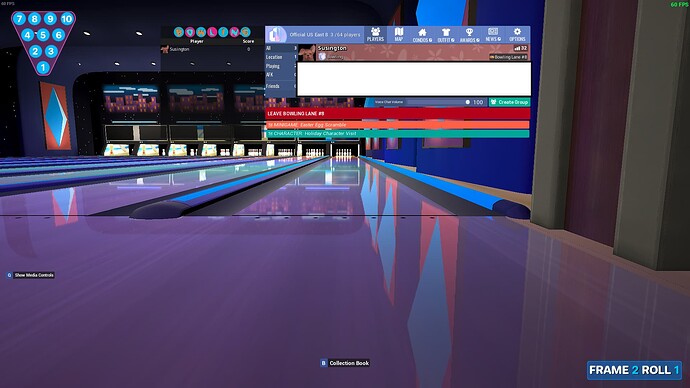Click Leave Bowling Lane #8
This screenshot has height=388, width=690.
pyautogui.click(x=397, y=113)
